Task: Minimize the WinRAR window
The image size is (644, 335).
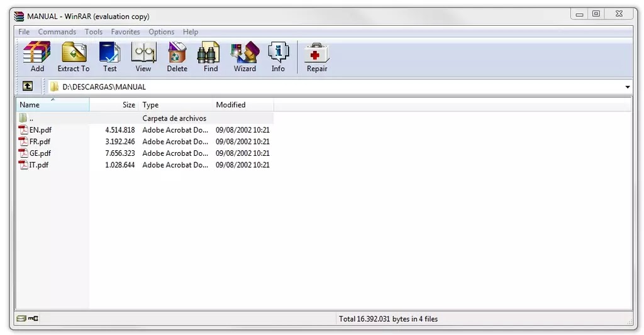Action: coord(579,14)
